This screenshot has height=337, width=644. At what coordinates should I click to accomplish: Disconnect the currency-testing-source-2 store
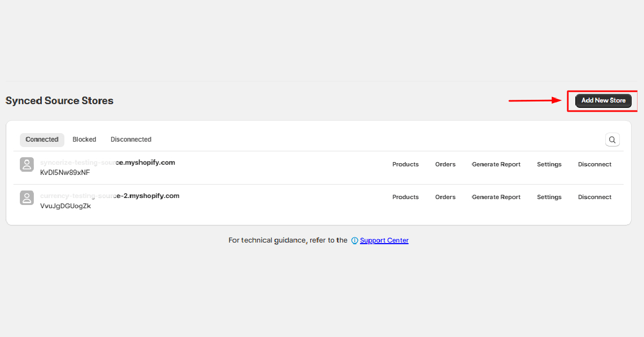click(x=595, y=197)
